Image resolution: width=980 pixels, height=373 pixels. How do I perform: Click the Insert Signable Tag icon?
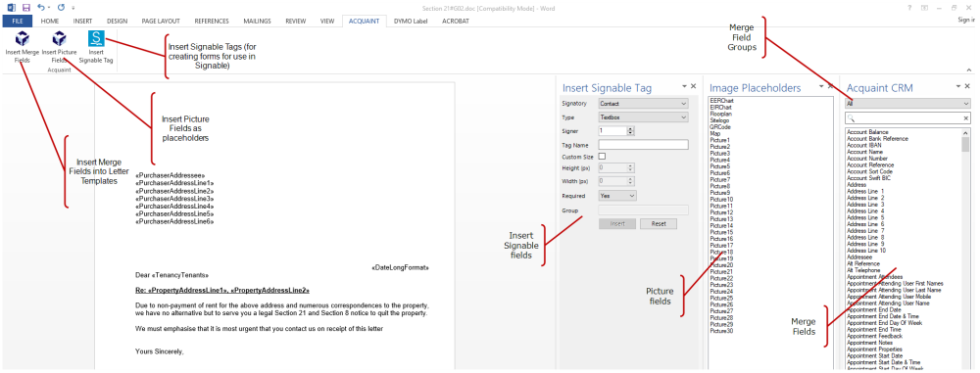(96, 39)
